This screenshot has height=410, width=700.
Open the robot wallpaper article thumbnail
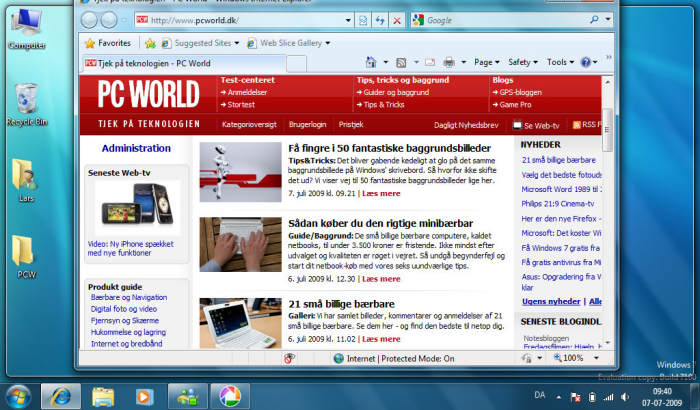click(241, 172)
